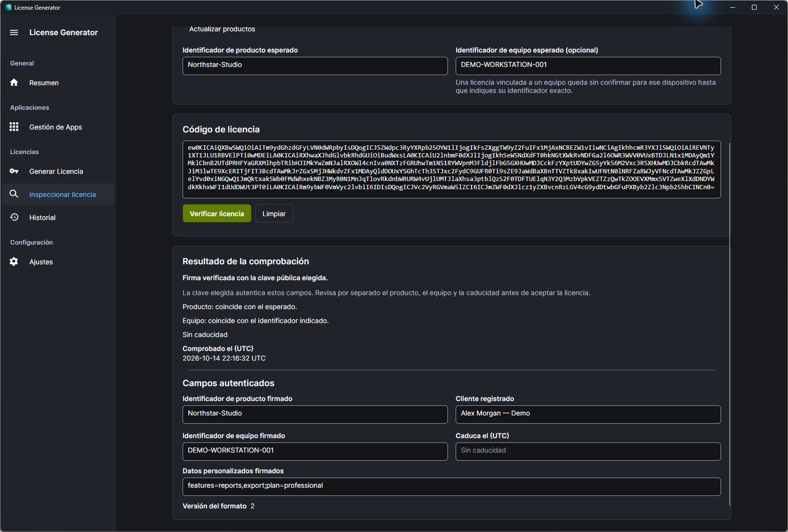Click the 'Campos autenticados' heading

point(228,383)
